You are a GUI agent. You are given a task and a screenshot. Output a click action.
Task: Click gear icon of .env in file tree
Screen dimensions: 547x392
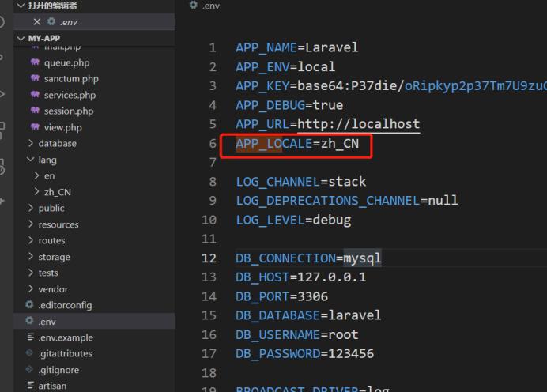coord(30,321)
